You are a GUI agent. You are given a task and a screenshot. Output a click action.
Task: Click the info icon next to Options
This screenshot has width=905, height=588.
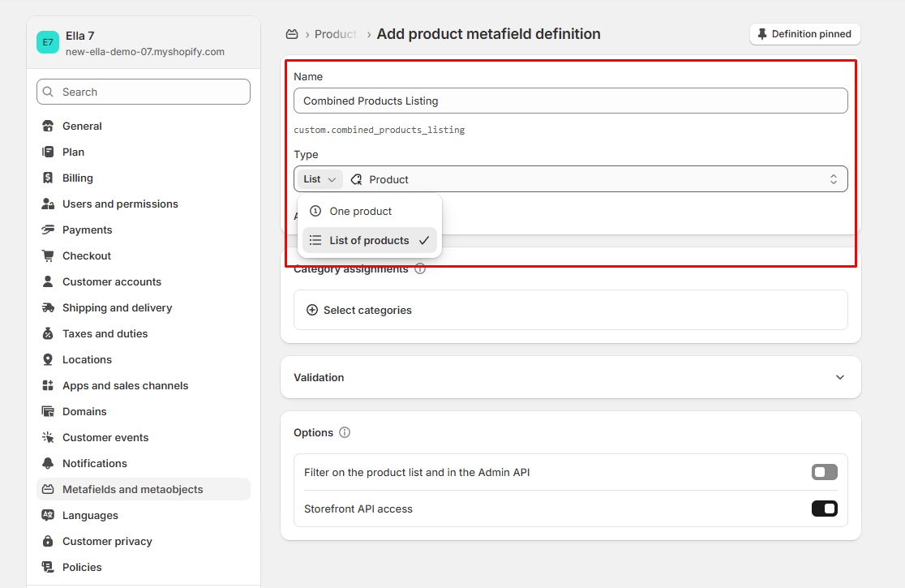[x=345, y=432]
